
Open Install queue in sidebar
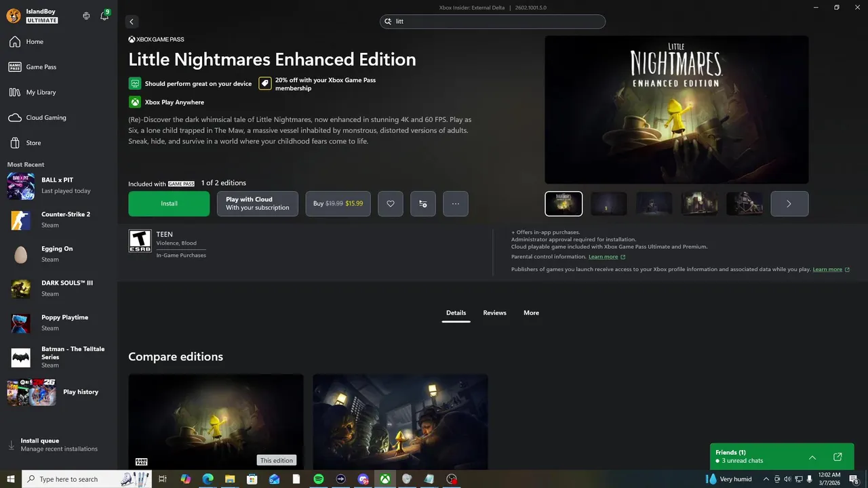pos(58,445)
